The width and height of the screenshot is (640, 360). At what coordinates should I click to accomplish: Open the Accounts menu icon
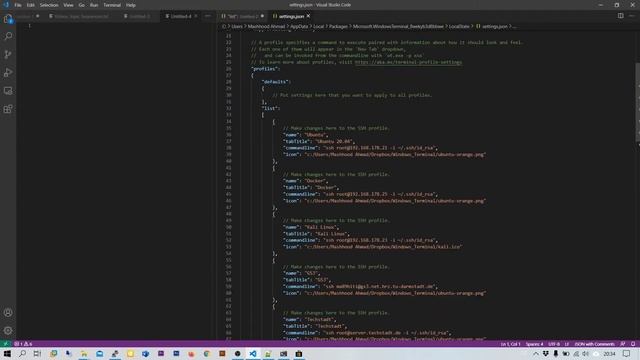8,313
